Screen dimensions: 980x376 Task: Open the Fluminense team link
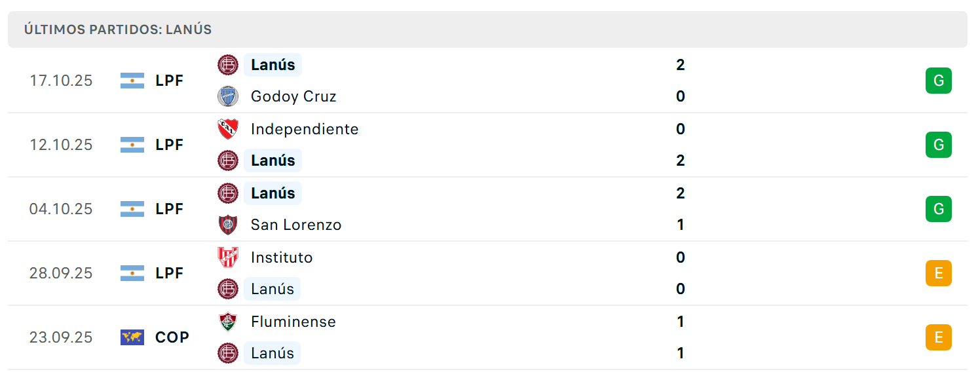pyautogui.click(x=293, y=322)
